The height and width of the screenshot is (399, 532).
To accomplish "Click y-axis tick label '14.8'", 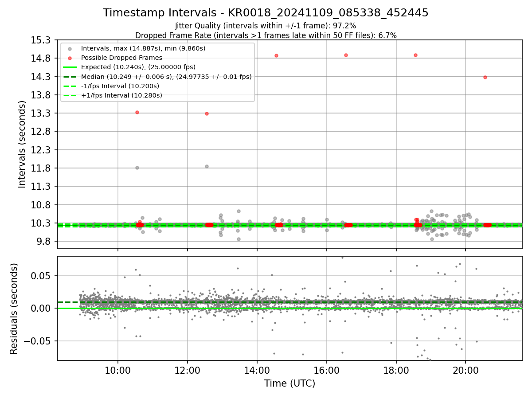I will pos(42,59).
